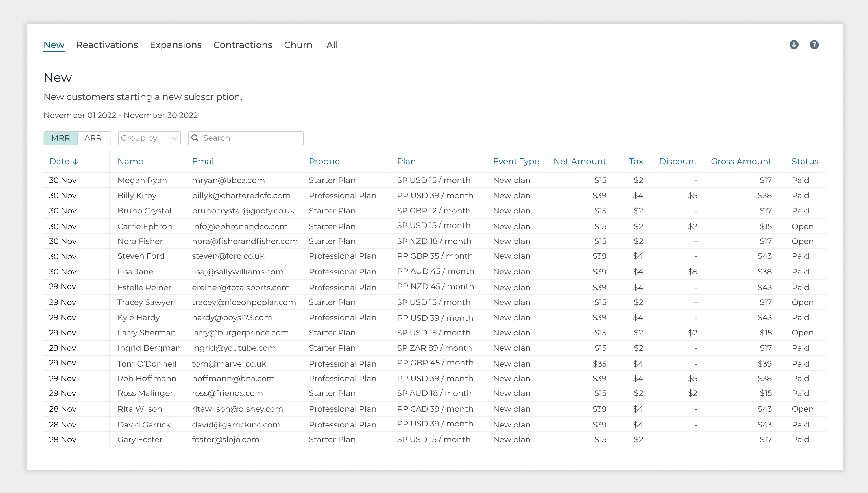Click $35 net amount for Tom O'Donnell
The image size is (868, 493).
coord(599,364)
